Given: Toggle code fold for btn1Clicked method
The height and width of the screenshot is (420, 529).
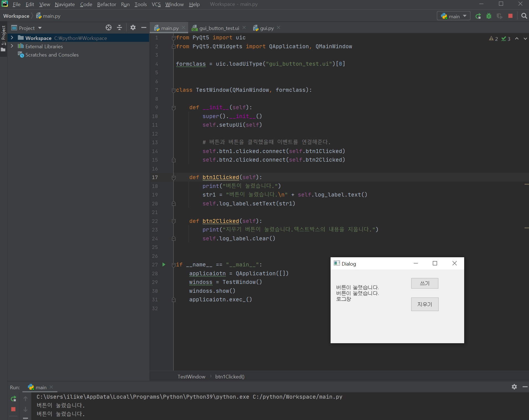Looking at the screenshot, I should (x=174, y=177).
